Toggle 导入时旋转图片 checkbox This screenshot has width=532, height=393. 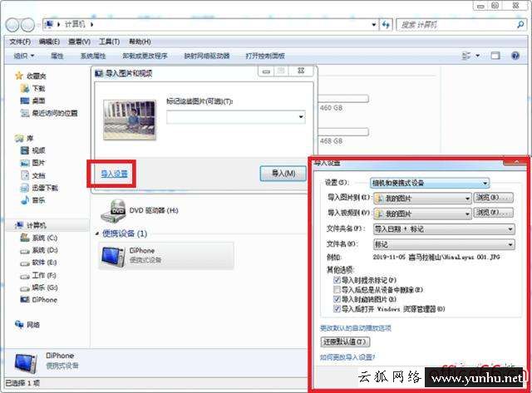(x=337, y=299)
